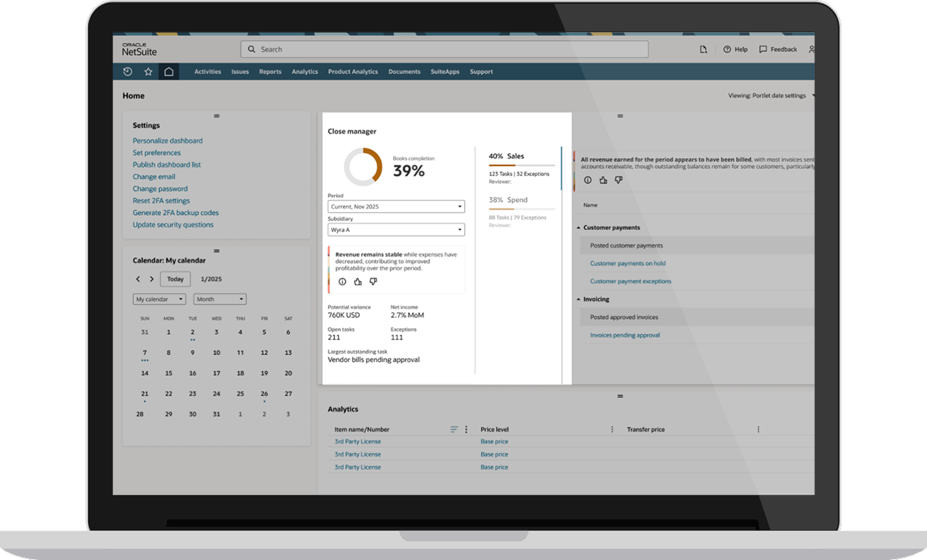Open the Subsidiary dropdown showing Wyra A

[x=396, y=230]
